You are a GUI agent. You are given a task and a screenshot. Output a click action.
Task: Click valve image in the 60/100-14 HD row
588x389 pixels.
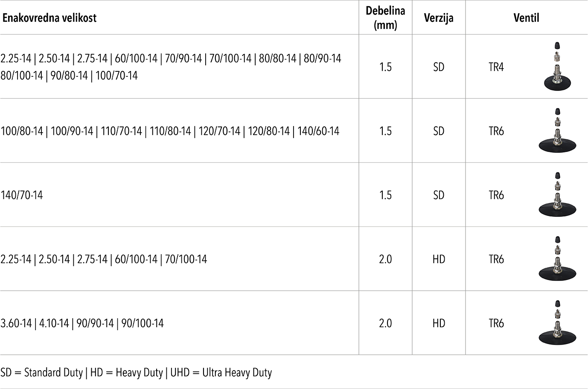[x=557, y=259]
